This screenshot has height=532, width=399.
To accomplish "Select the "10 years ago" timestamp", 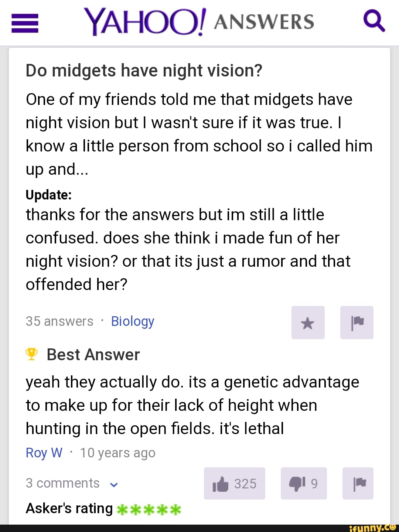I will [117, 453].
